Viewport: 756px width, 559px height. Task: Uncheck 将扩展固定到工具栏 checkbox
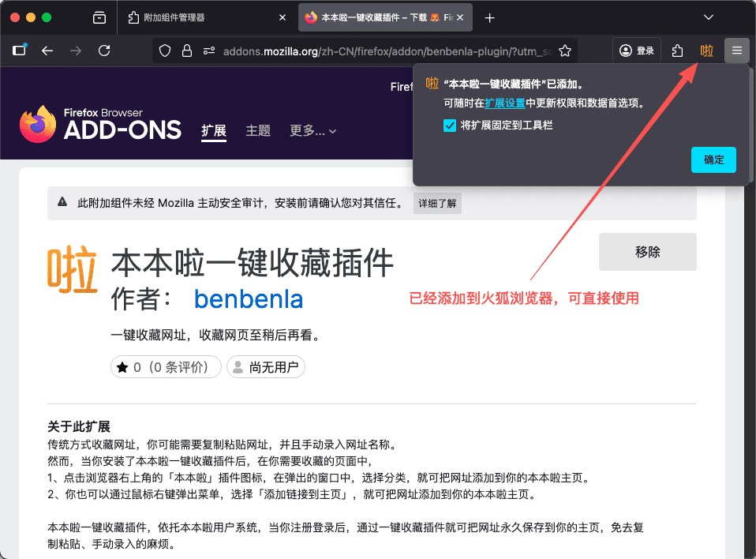pyautogui.click(x=450, y=125)
